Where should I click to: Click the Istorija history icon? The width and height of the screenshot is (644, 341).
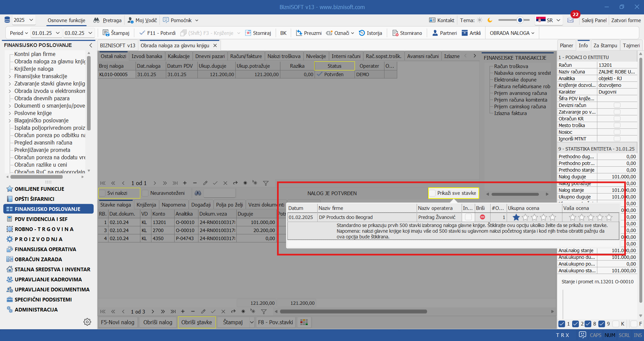point(362,33)
